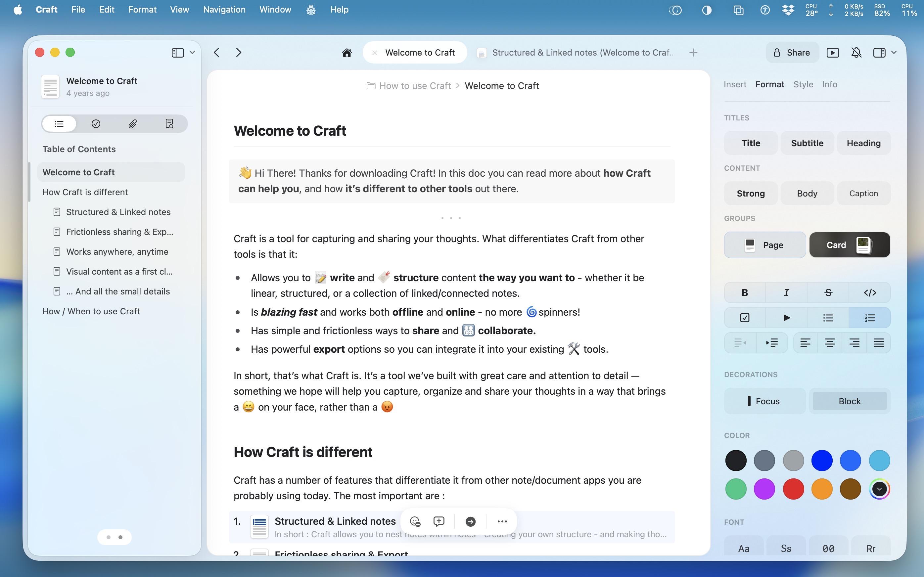Screen dimensions: 924x577
Task: Switch to the Info tab
Action: click(829, 84)
